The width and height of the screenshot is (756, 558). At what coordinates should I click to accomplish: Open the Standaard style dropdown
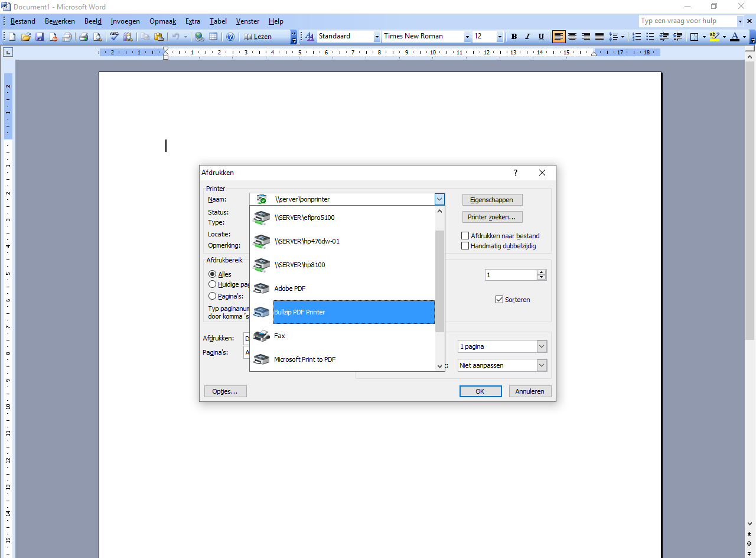pos(377,37)
